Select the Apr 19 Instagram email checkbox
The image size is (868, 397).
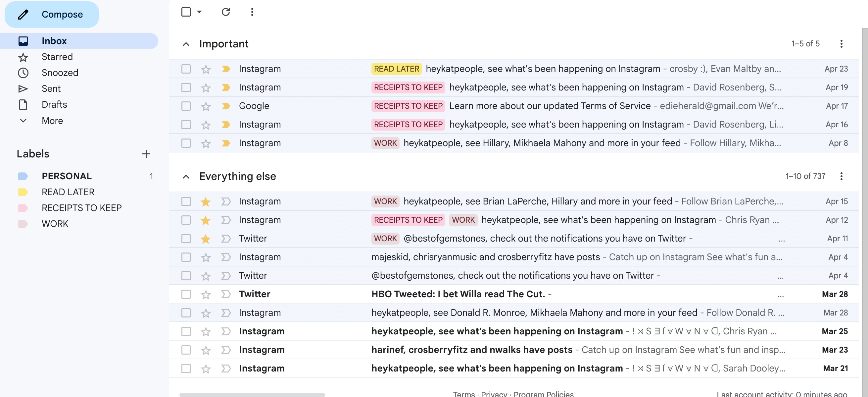tap(186, 87)
